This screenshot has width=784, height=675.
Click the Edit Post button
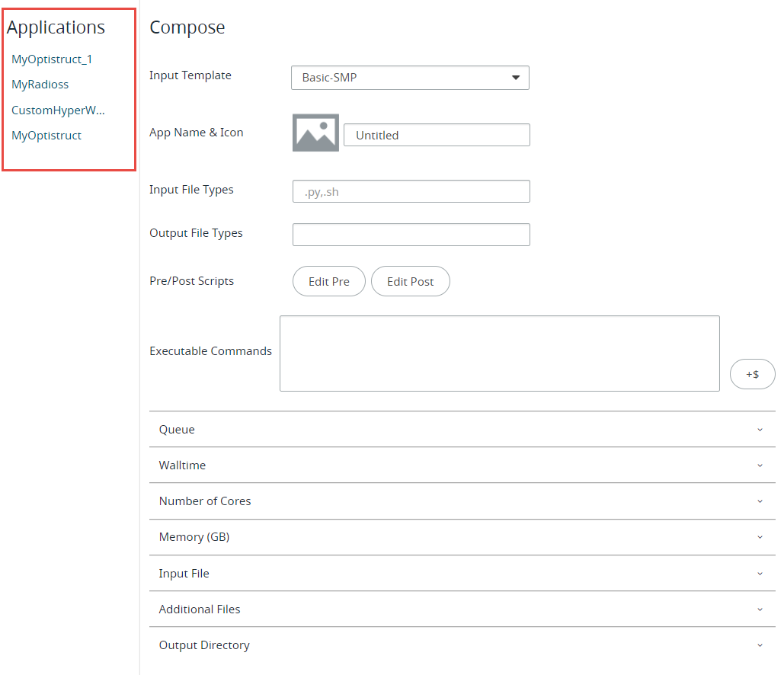(411, 281)
